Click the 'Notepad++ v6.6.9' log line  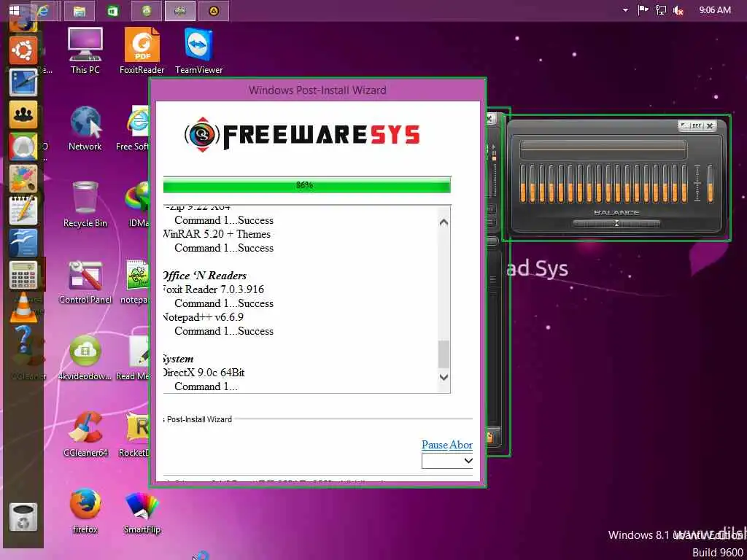[x=204, y=317]
